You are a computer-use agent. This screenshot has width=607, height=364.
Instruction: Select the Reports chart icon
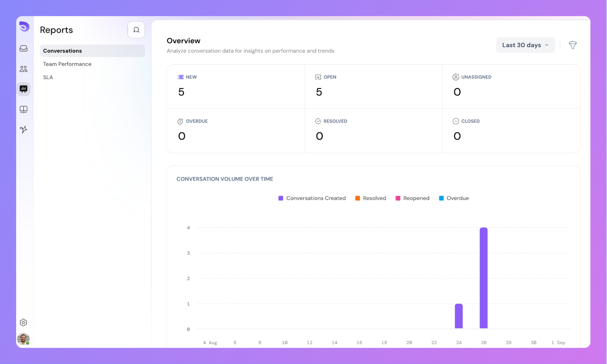tap(23, 89)
